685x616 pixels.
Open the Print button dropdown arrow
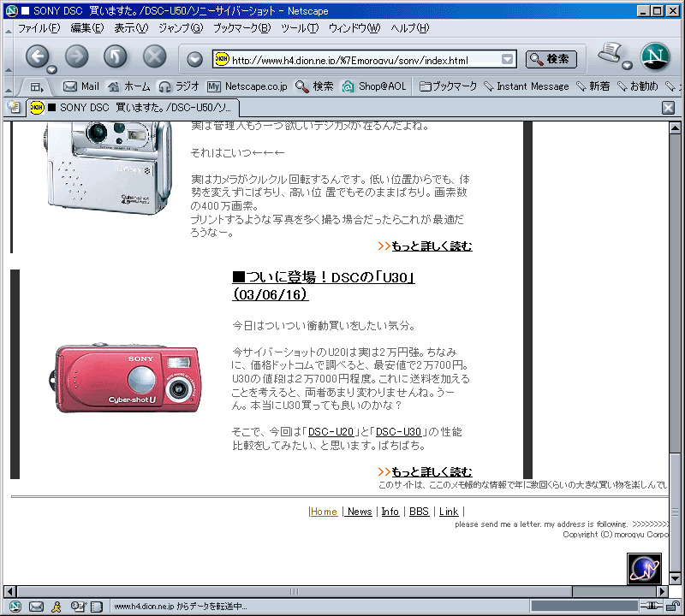point(627,66)
